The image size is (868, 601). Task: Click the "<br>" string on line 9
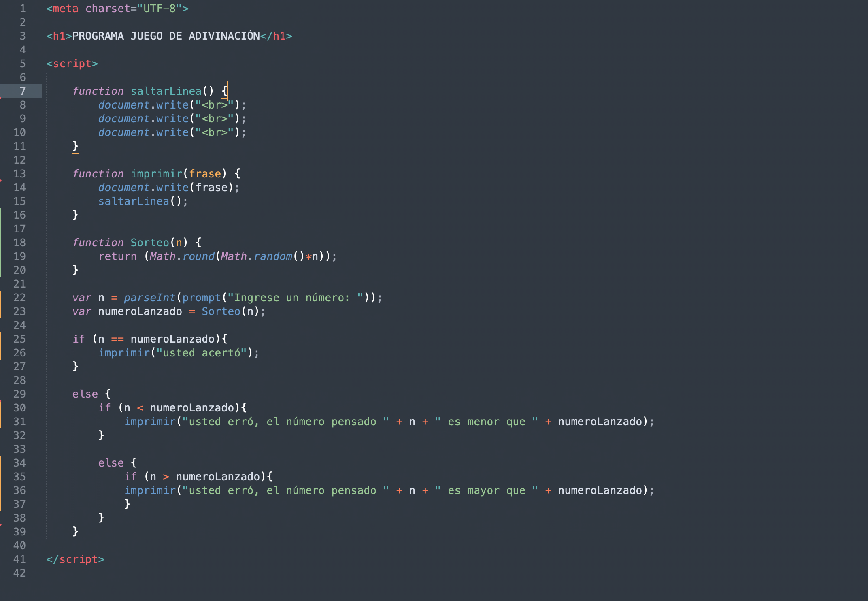tap(215, 119)
